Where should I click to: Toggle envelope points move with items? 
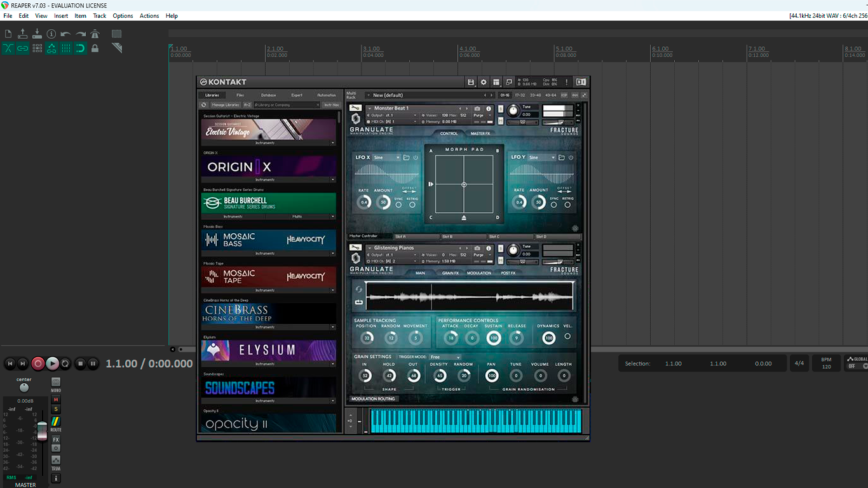51,48
